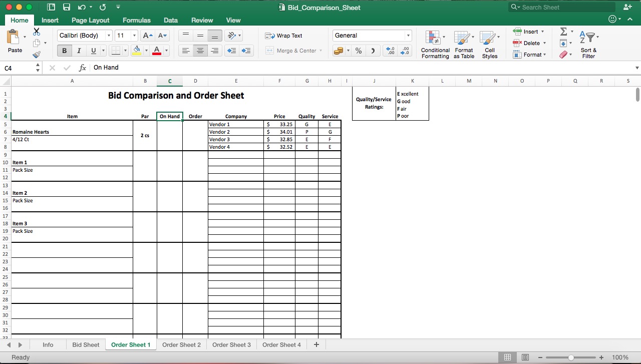Image resolution: width=641 pixels, height=364 pixels.
Task: Add a new worksheet with plus button
Action: tap(315, 344)
